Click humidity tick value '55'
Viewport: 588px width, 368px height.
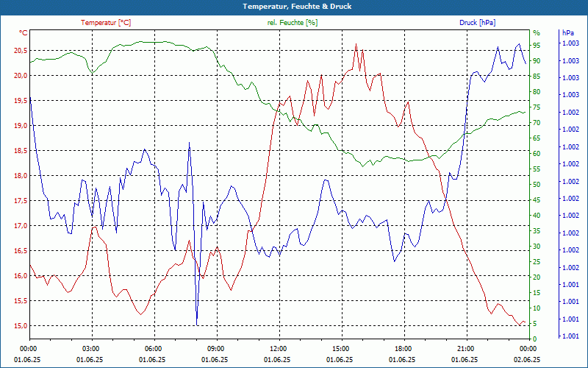pyautogui.click(x=537, y=169)
